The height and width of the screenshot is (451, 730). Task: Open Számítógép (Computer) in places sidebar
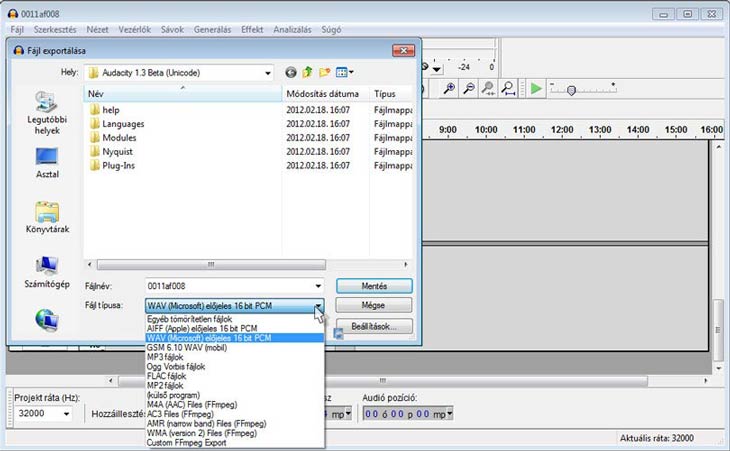[x=47, y=273]
